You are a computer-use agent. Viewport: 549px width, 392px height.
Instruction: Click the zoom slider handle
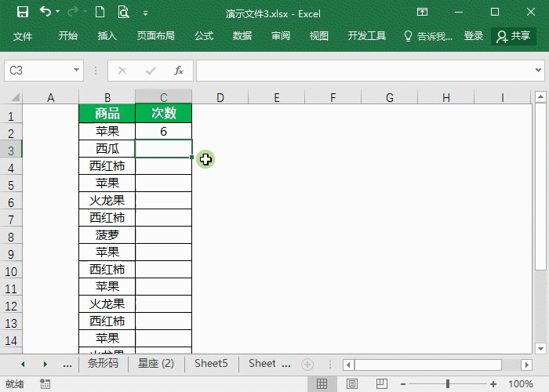[448, 384]
